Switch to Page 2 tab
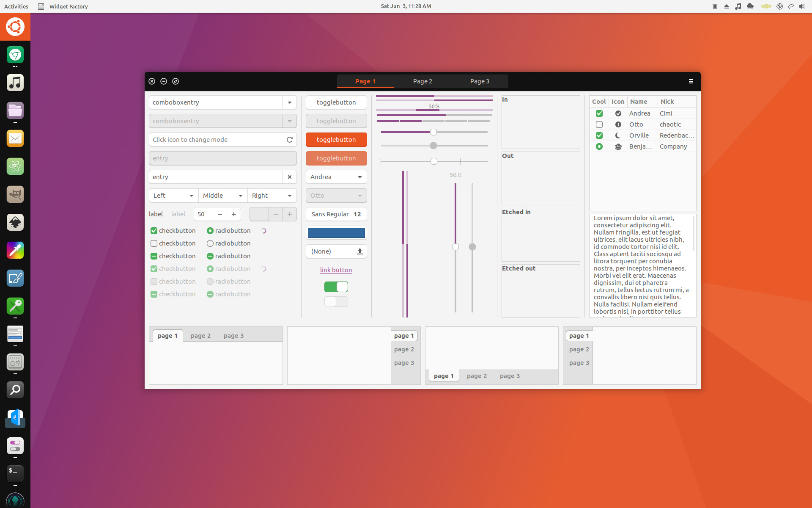This screenshot has height=508, width=812. 422,81
